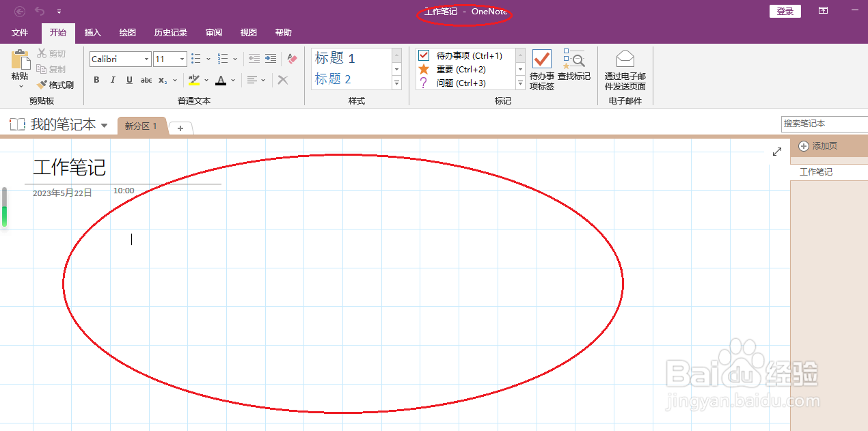Click the page title 工作笔记

[69, 167]
